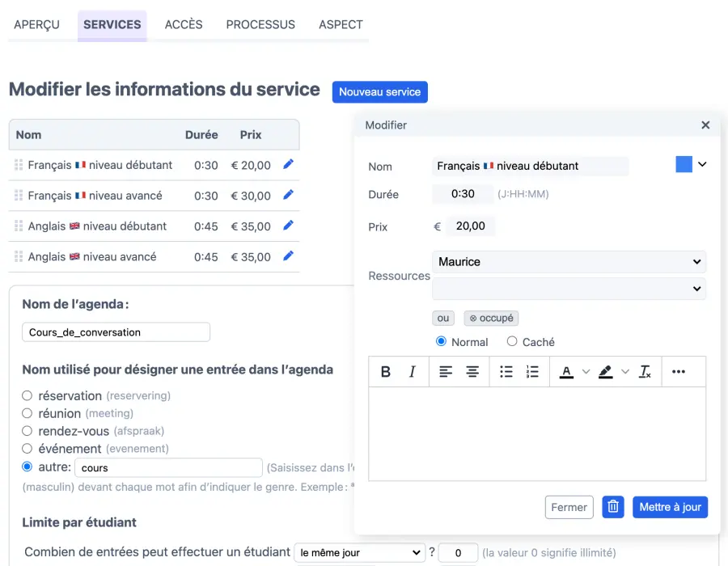
Task: Edit Anglais niveau avancé with pencil
Action: (288, 256)
